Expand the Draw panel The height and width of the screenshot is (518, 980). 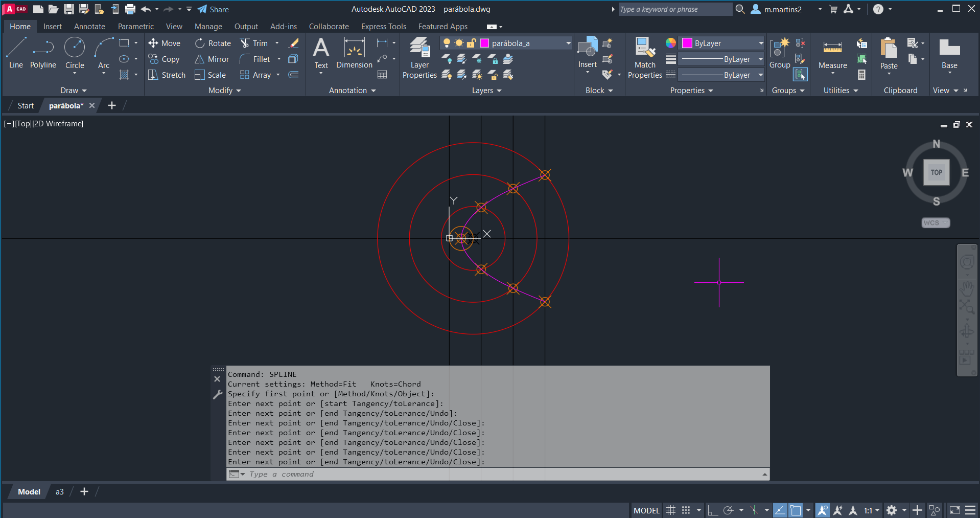pyautogui.click(x=74, y=91)
